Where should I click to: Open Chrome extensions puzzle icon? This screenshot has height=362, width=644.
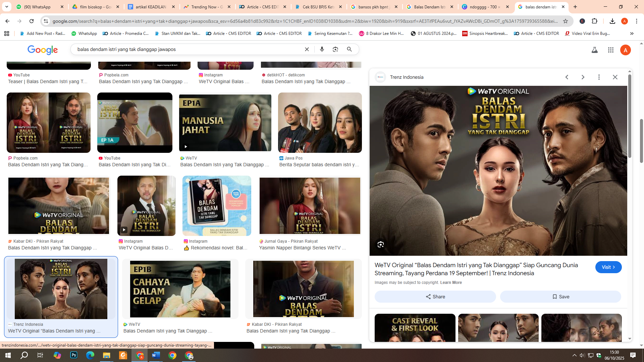(595, 21)
